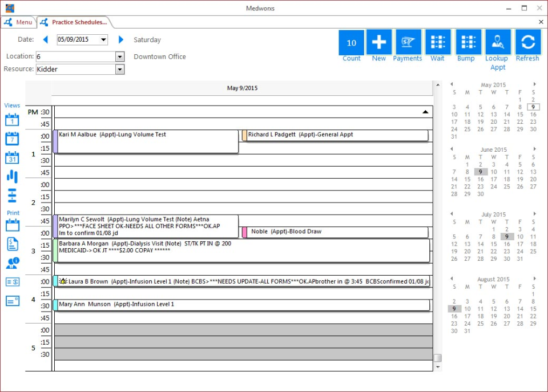Viewport: 548px width, 392px height.
Task: Select the Practice Schedules tab
Action: click(x=75, y=22)
